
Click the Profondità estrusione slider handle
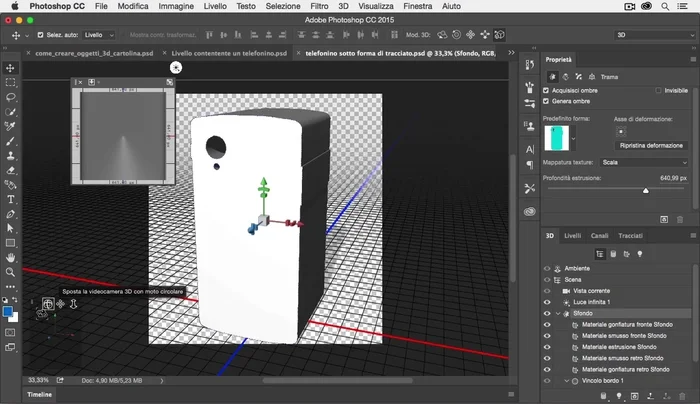(645, 189)
